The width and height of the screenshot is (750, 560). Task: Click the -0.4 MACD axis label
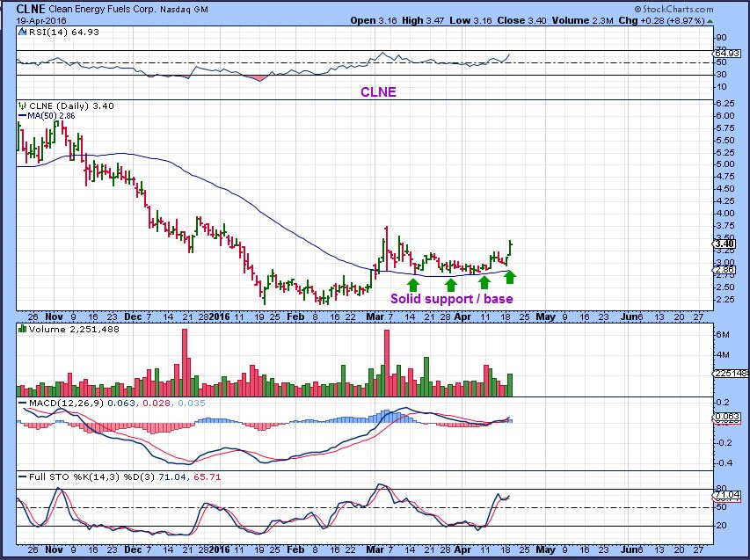click(724, 463)
